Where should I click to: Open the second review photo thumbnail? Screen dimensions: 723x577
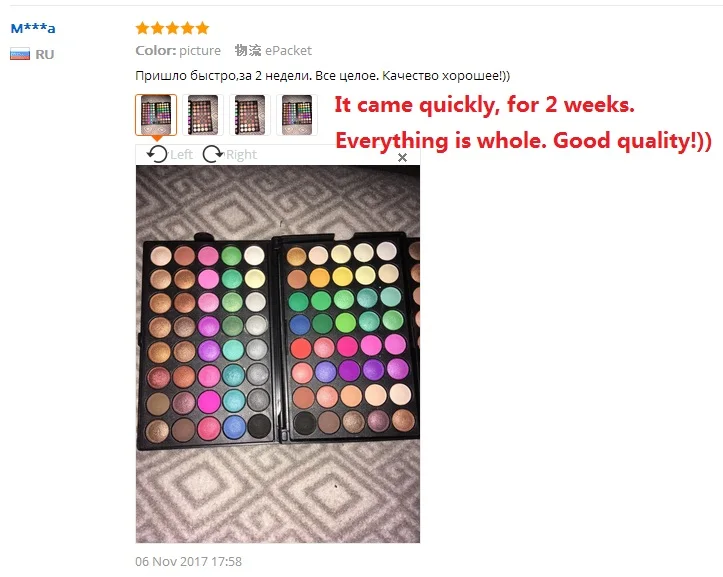click(203, 115)
